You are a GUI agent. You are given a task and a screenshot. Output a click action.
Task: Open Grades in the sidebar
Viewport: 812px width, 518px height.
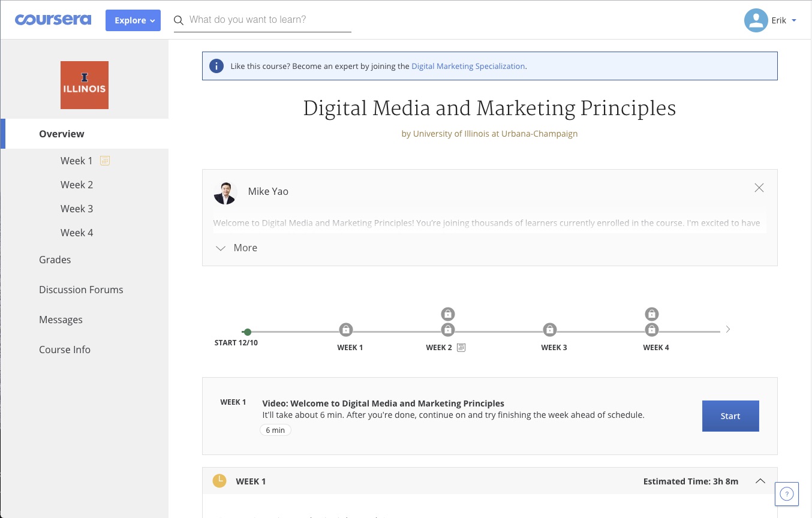55,260
